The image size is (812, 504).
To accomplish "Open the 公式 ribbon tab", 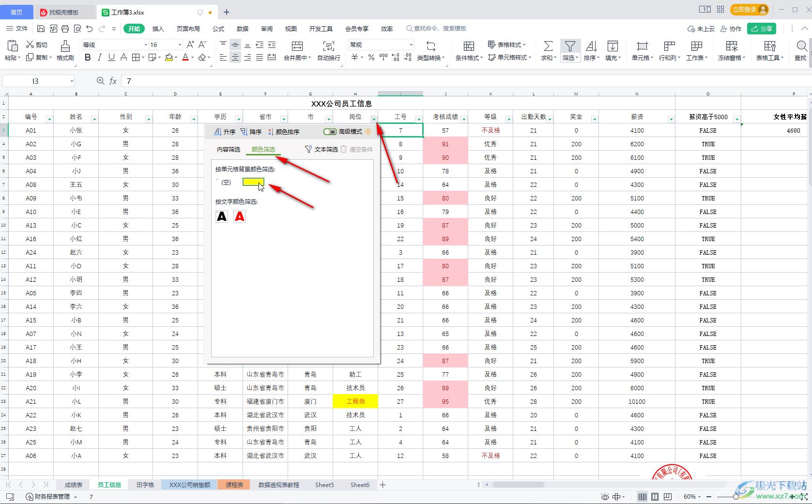I will coord(218,29).
